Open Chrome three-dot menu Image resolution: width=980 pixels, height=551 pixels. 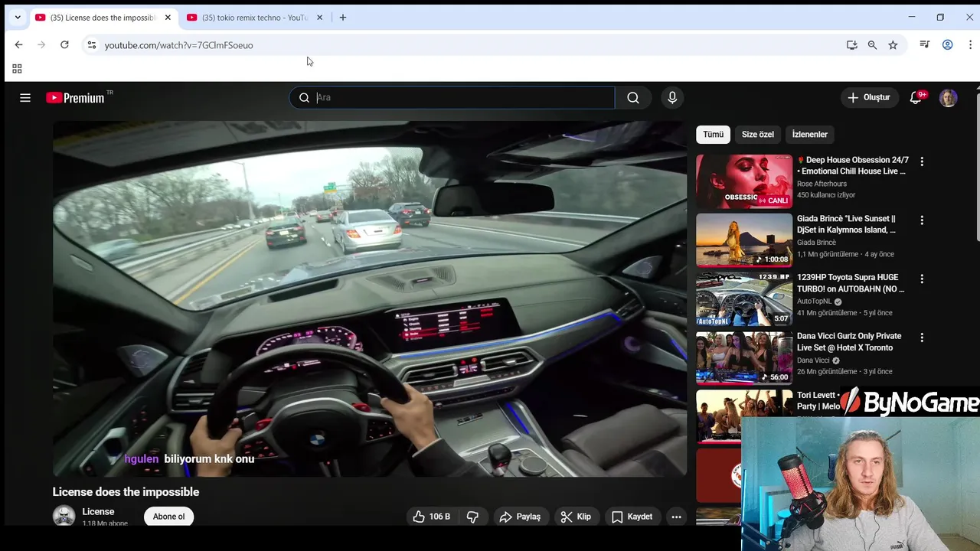970,45
